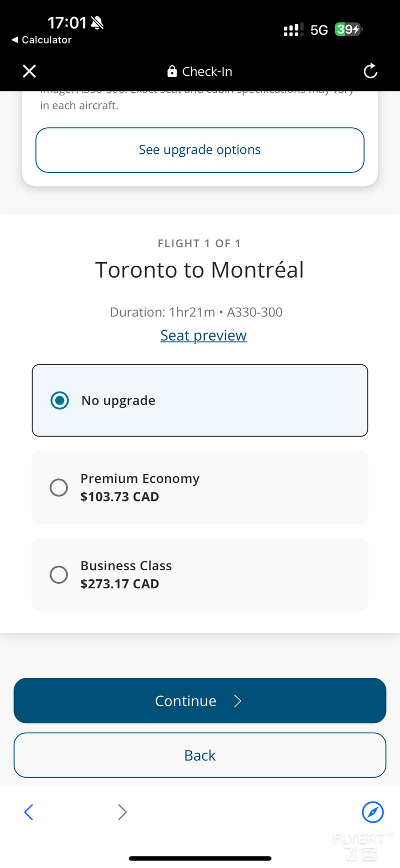Open page in Safari compass icon
This screenshot has height=868, width=400.
click(x=372, y=812)
